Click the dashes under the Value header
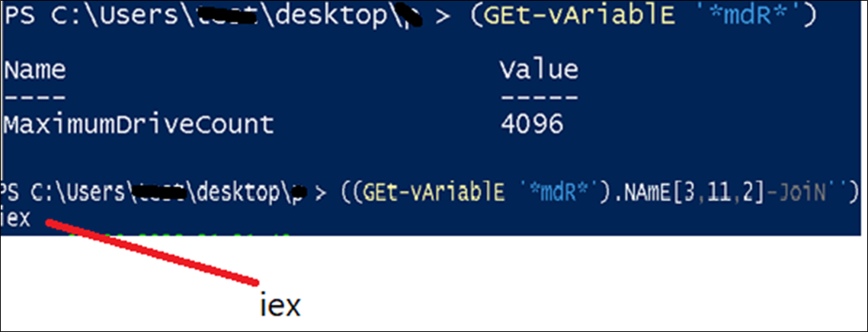 click(x=538, y=97)
